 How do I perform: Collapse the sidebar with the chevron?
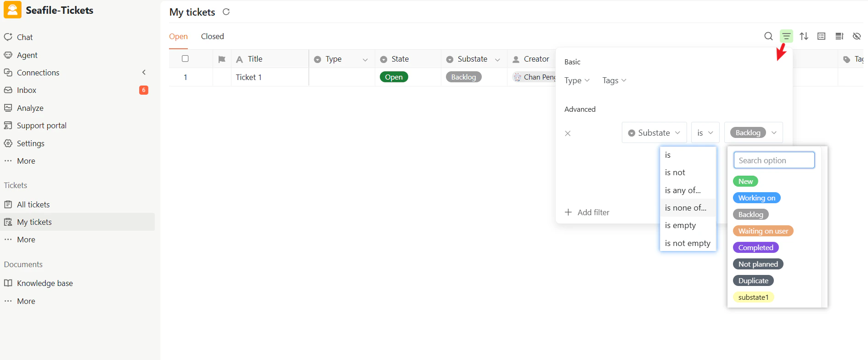pos(144,73)
